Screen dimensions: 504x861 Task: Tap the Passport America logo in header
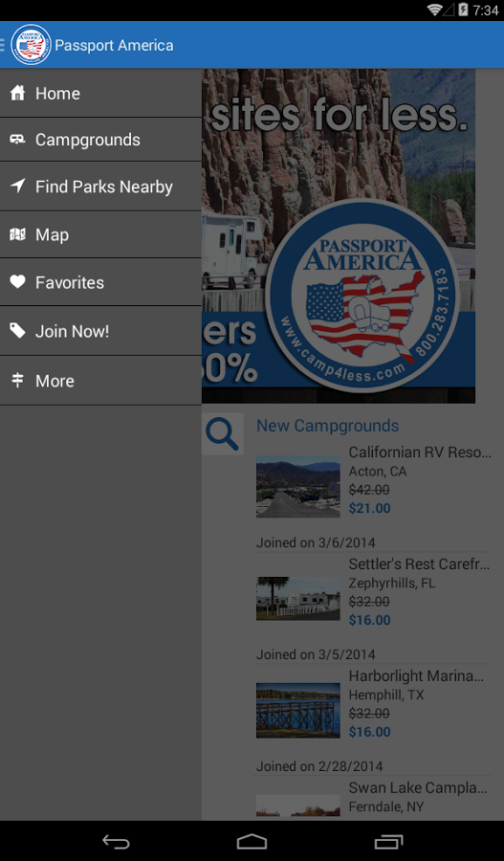32,44
